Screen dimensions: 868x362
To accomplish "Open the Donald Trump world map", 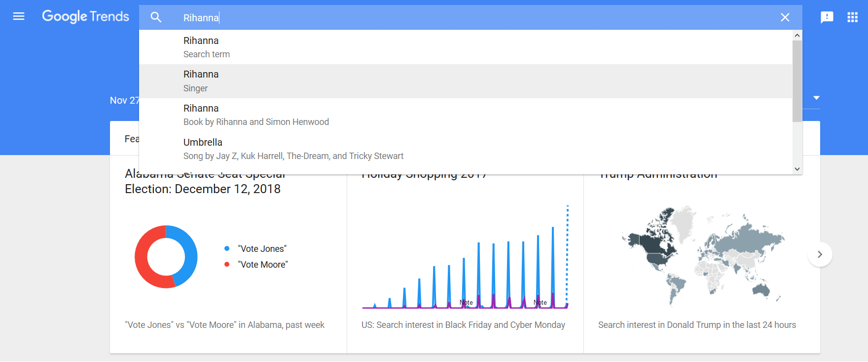I will [702, 255].
